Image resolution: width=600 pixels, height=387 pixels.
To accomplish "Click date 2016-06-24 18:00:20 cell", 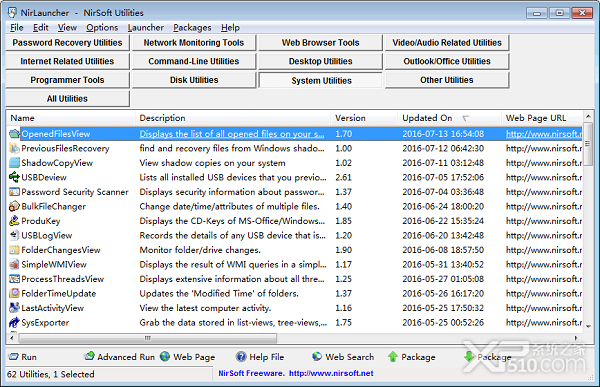I will point(443,206).
